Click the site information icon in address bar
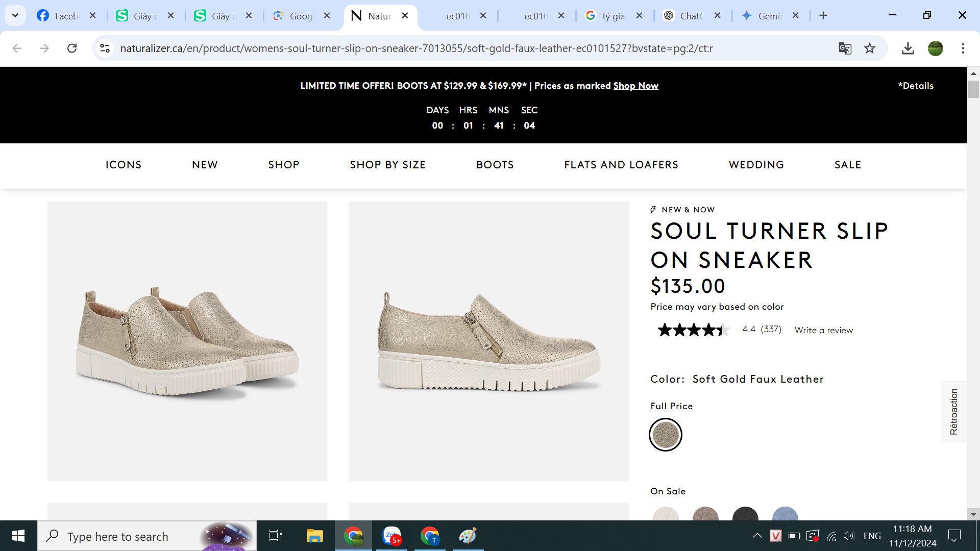 click(105, 48)
